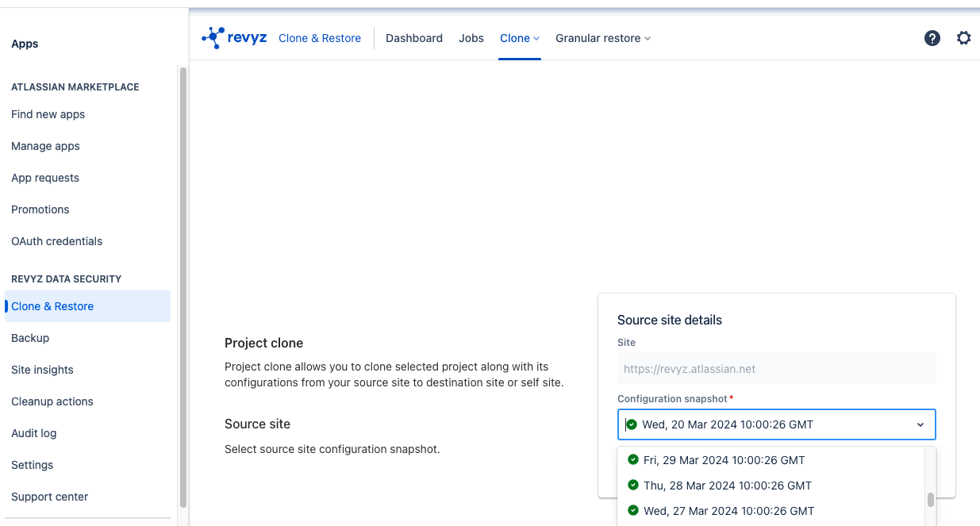Image resolution: width=980 pixels, height=526 pixels.
Task: Click the snapshot list scrollbar thumb
Action: [x=931, y=500]
